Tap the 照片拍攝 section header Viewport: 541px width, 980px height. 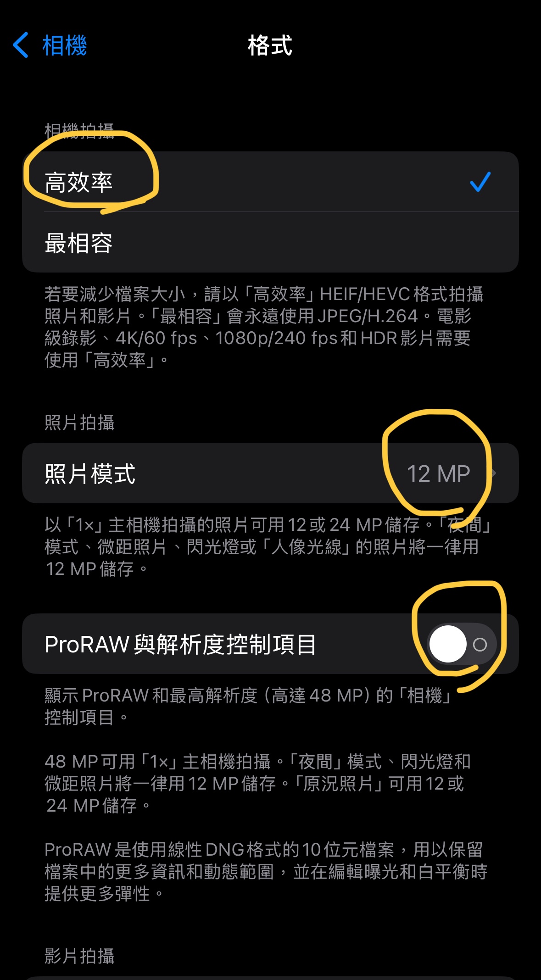coord(79,422)
